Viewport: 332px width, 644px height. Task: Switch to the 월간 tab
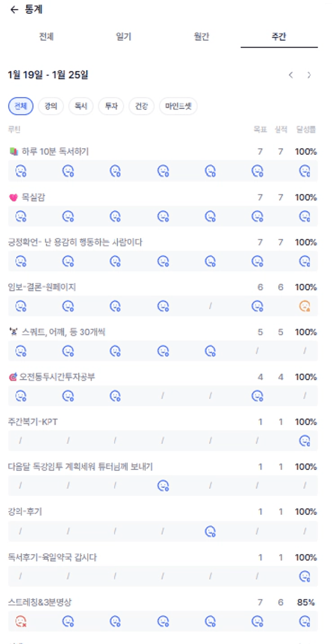coord(202,37)
